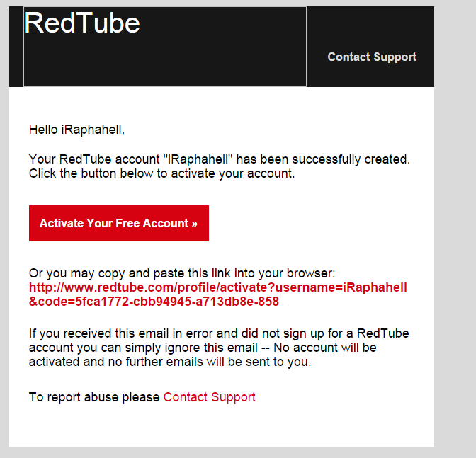The image size is (476, 458).
Task: Click the » arrow on the activate button
Action: pyautogui.click(x=195, y=224)
